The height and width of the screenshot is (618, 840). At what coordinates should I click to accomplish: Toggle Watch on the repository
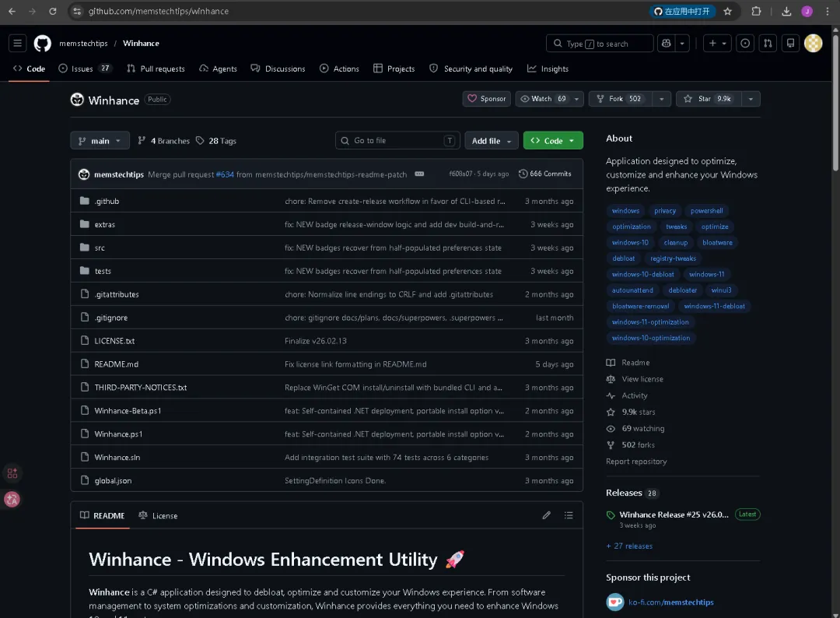tap(543, 99)
